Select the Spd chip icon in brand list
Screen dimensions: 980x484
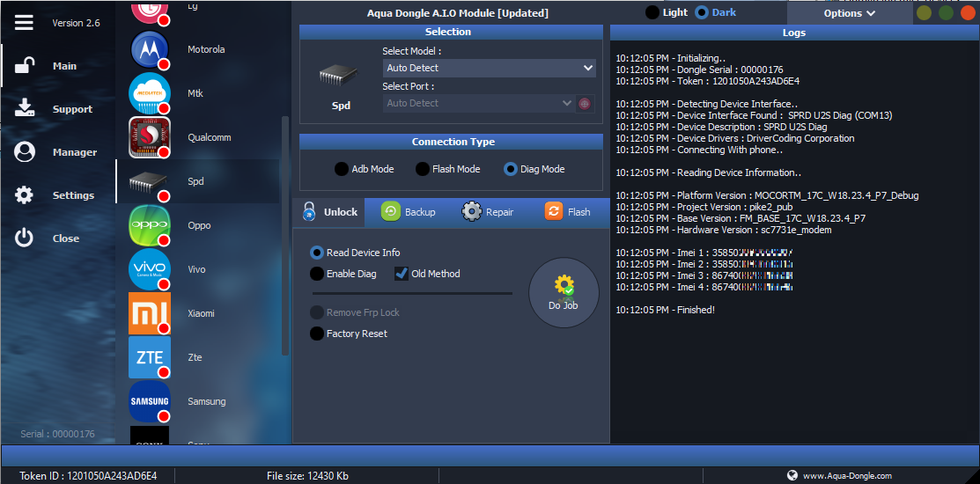click(150, 182)
